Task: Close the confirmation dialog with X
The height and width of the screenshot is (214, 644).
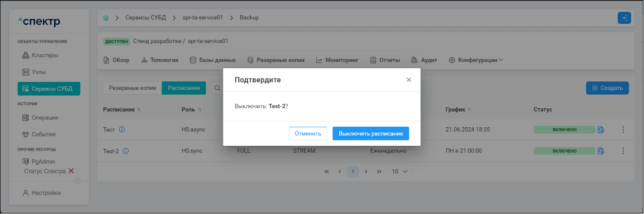Action: (409, 79)
